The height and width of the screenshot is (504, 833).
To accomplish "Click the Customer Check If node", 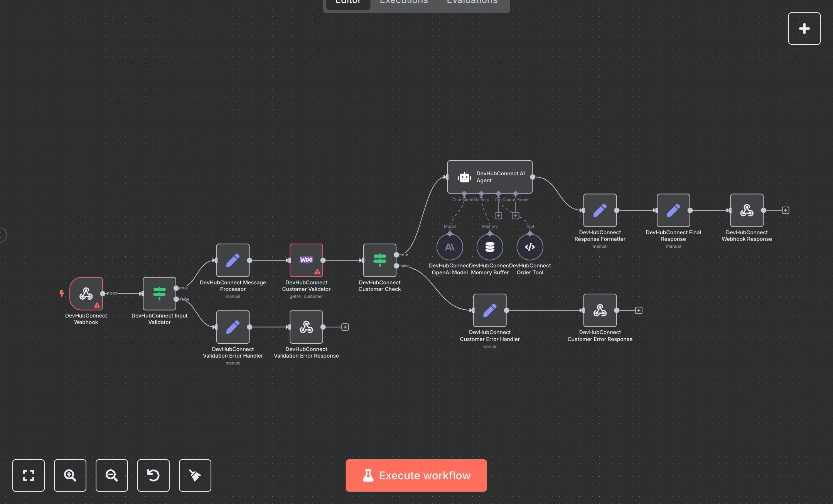I will pos(379,260).
